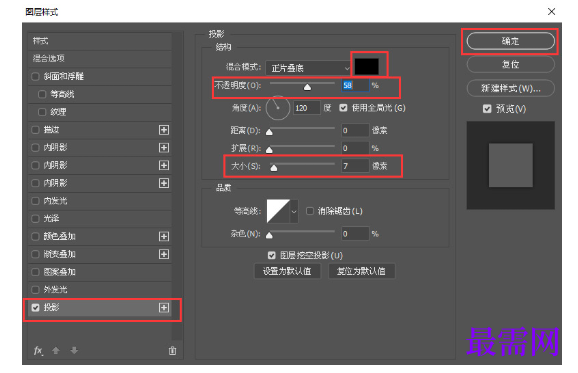The height and width of the screenshot is (373, 578).
Task: Select the 内发光 row label
Action: click(x=55, y=201)
